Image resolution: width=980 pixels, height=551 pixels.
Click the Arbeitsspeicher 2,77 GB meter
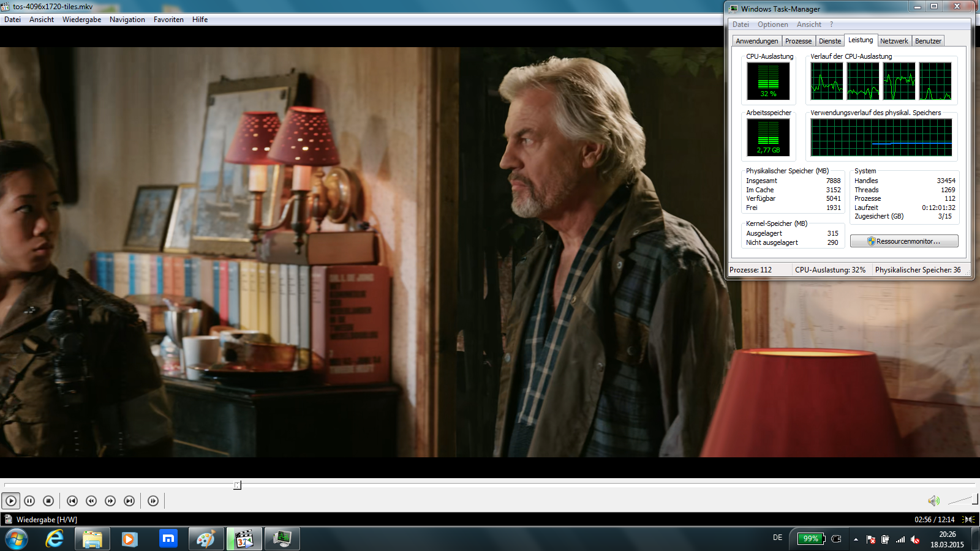point(768,137)
